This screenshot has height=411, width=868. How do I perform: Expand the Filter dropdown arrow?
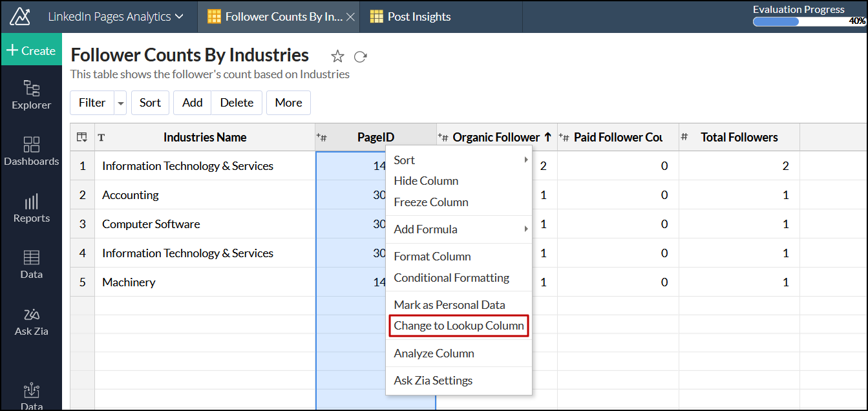tap(120, 103)
